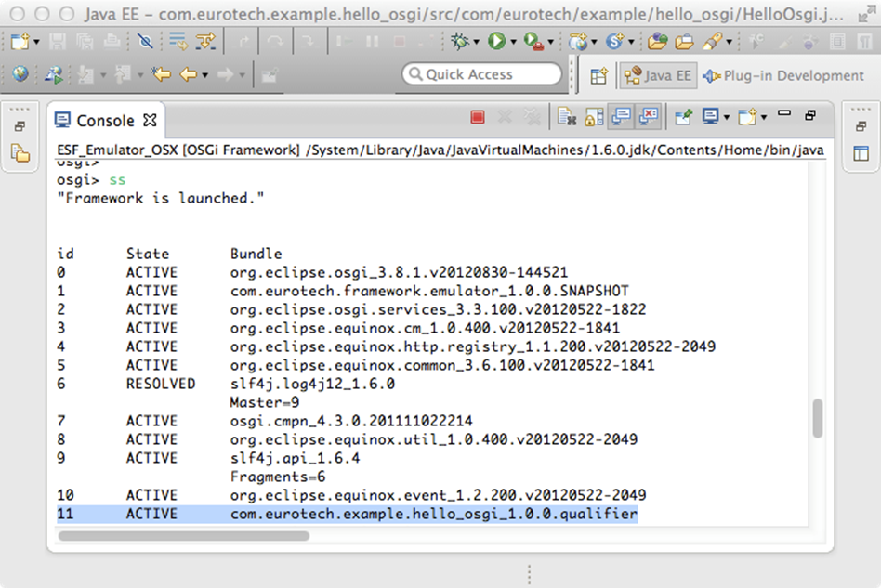881x588 pixels.
Task: Click the RESOLVED state text
Action: pyautogui.click(x=161, y=384)
